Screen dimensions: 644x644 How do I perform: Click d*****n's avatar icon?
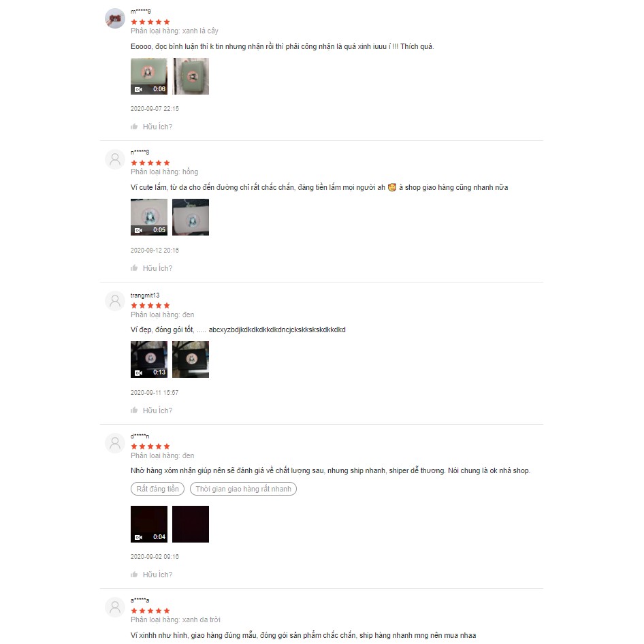[x=115, y=442]
